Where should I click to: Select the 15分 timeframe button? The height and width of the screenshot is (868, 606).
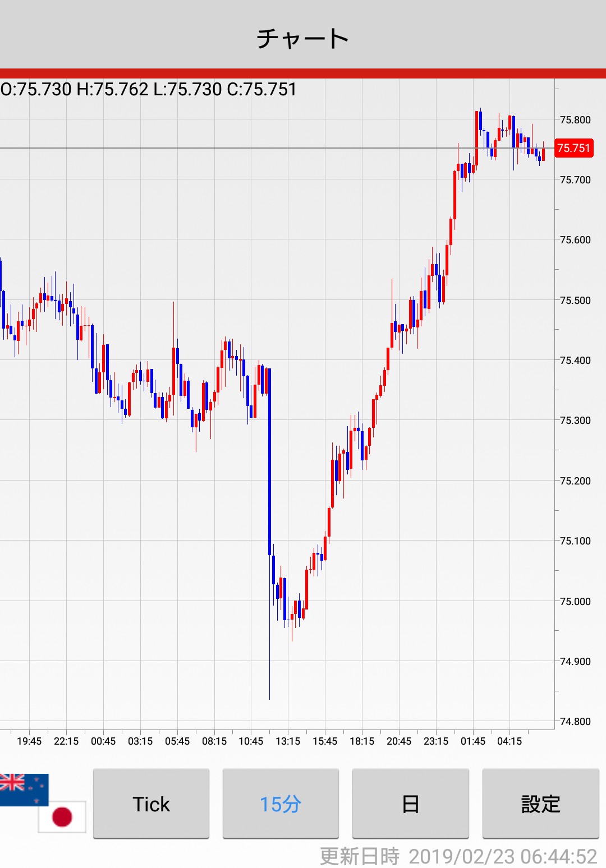coord(281,804)
